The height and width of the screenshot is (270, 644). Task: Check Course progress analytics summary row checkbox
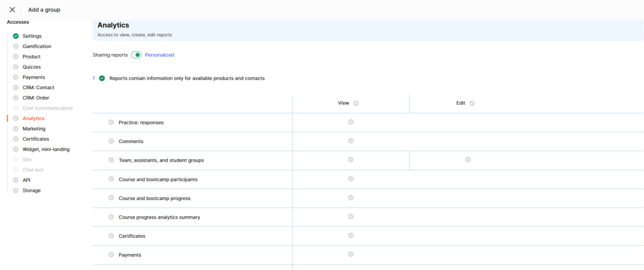pos(111,217)
